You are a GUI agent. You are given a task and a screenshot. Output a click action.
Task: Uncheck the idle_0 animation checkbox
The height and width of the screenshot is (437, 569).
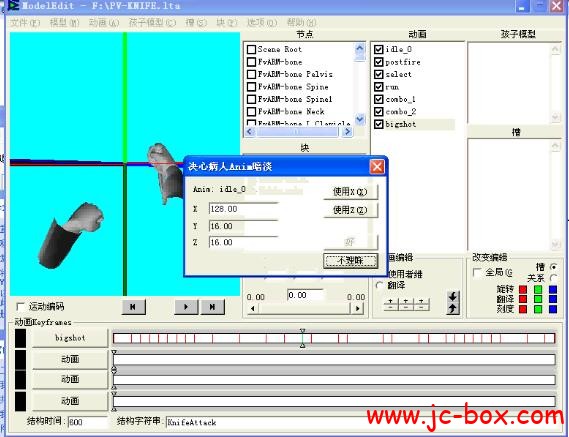(x=378, y=49)
